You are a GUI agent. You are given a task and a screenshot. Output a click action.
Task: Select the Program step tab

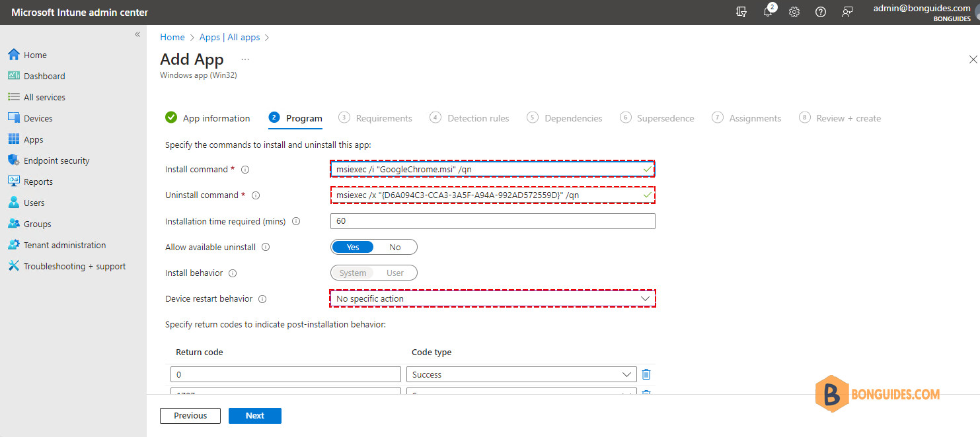pyautogui.click(x=295, y=118)
